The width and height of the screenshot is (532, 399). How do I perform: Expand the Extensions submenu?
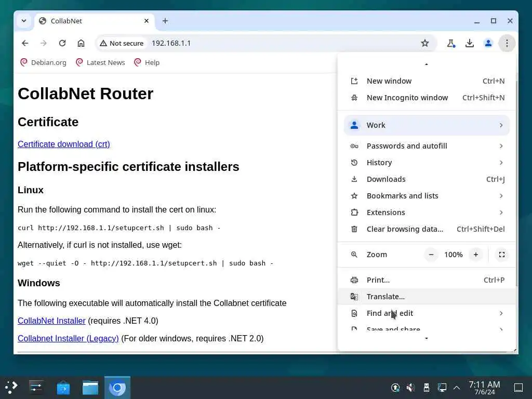(427, 212)
